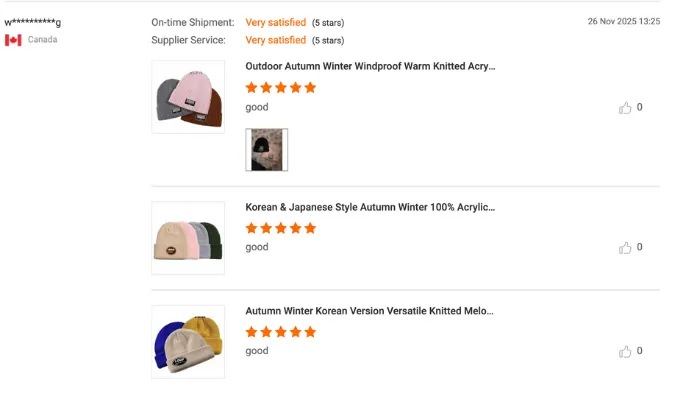The width and height of the screenshot is (683, 400).
Task: Click Supplier Service Very satisfied rating
Action: pos(276,40)
